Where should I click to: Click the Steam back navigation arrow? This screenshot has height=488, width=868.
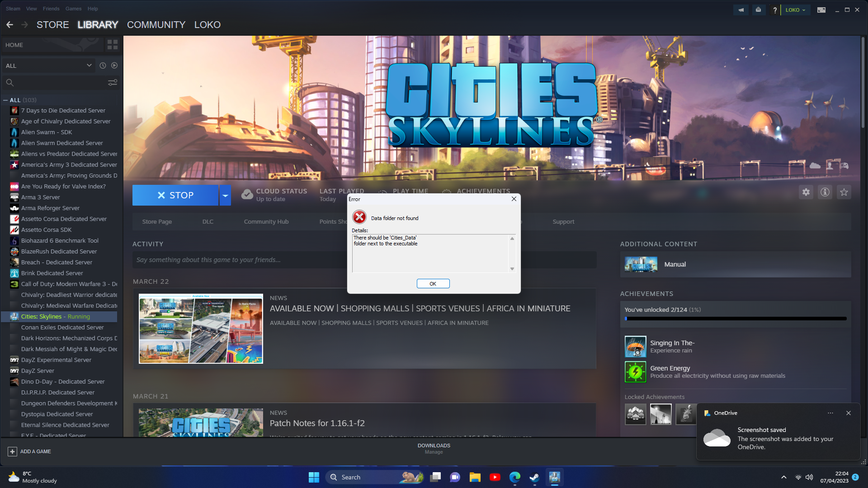pyautogui.click(x=9, y=25)
